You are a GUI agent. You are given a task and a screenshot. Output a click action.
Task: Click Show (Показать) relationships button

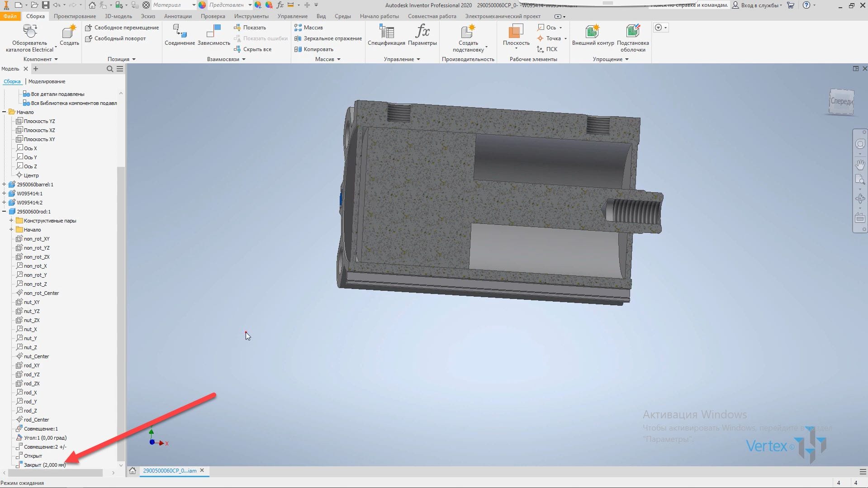250,28
